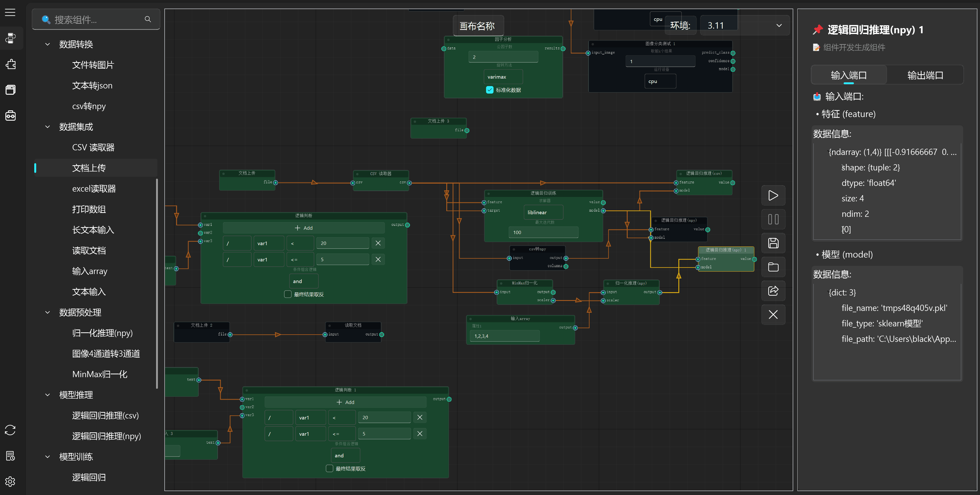The height and width of the screenshot is (495, 980).
Task: Collapse the 模型推理 category
Action: 48,395
